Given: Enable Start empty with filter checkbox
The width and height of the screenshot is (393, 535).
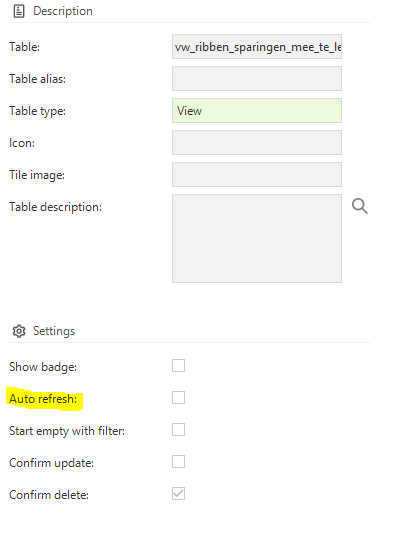Looking at the screenshot, I should coord(178,430).
